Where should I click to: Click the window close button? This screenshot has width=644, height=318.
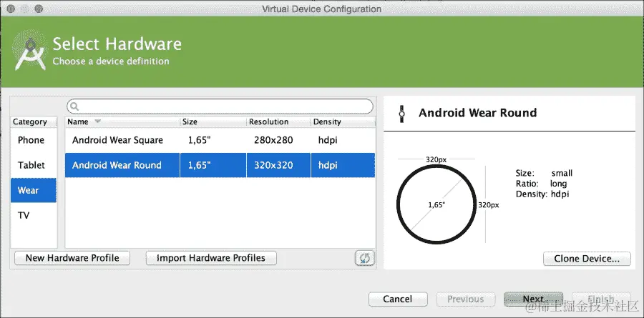point(11,9)
